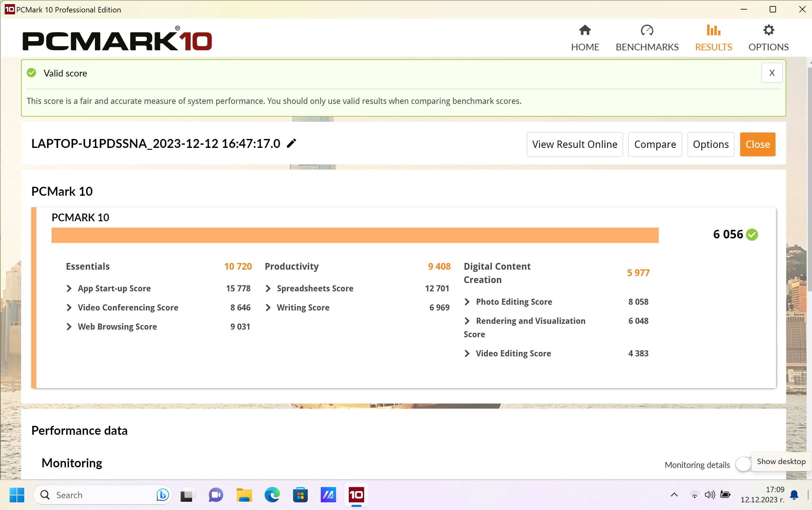Click the PCMark 10 taskbar icon
812x510 pixels.
tap(356, 495)
